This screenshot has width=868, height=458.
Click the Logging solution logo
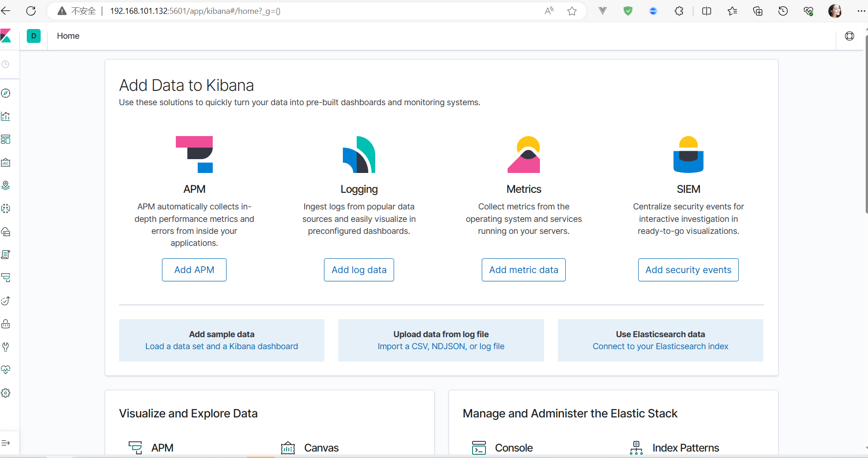[359, 155]
